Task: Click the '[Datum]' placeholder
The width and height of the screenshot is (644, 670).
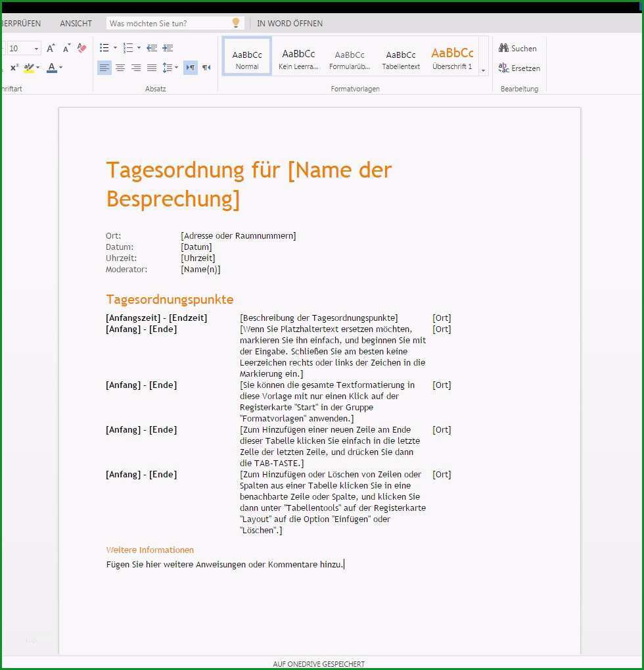Action: point(196,247)
